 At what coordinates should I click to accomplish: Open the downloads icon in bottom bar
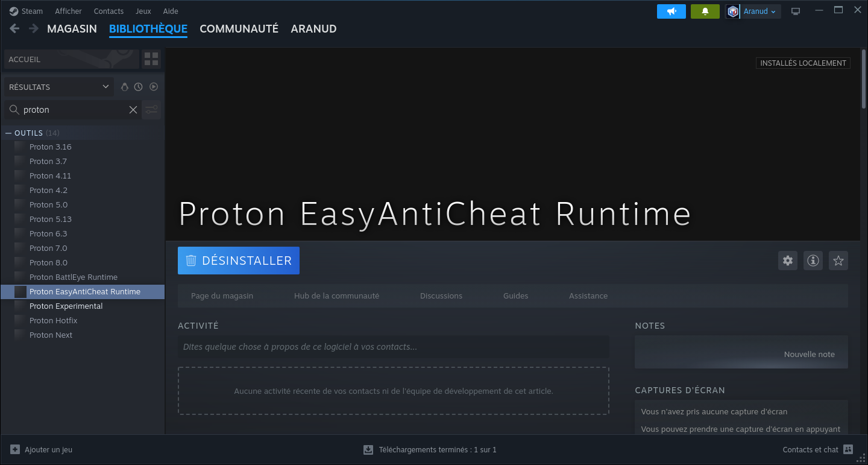click(x=368, y=449)
